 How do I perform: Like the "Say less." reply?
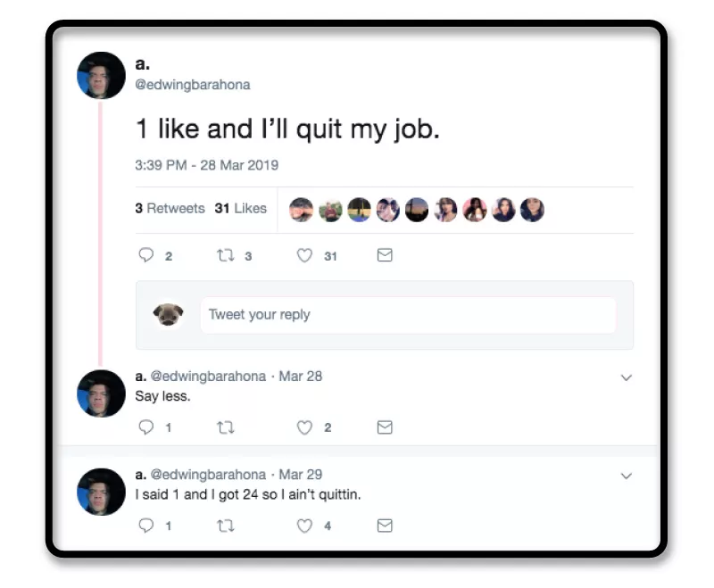[x=304, y=427]
